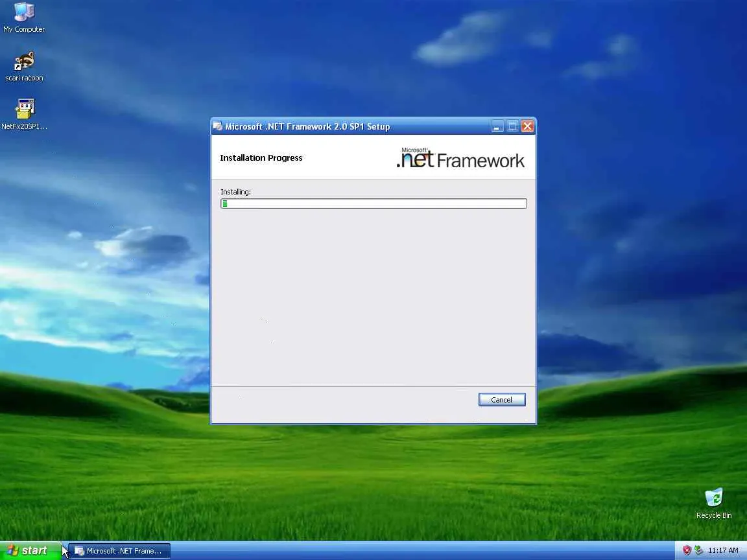Click the Microsoft .NET Frame... taskbar button

coord(119,551)
